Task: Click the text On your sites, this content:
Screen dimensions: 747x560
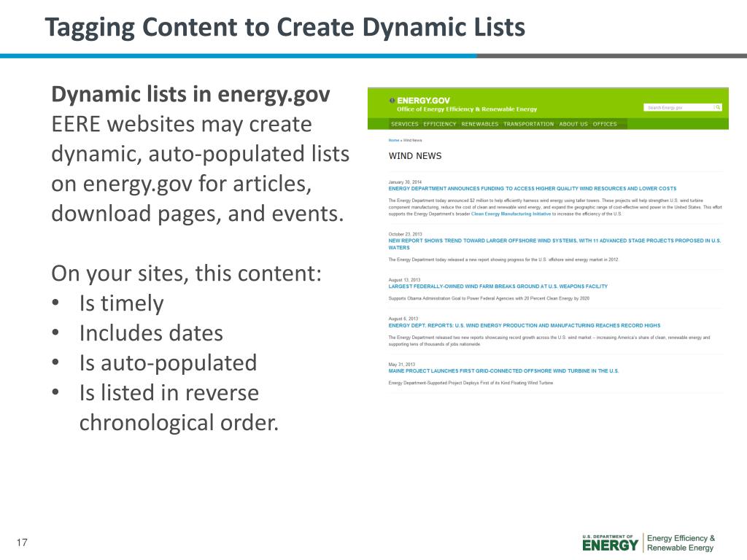Action: pos(186,274)
